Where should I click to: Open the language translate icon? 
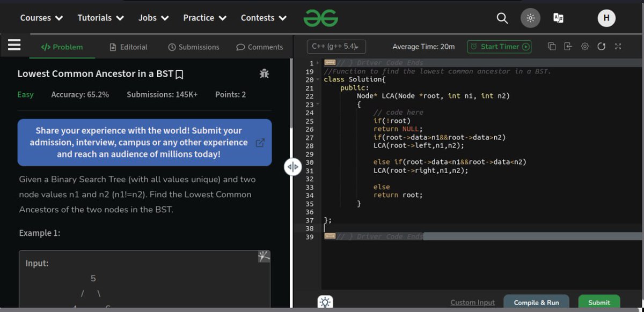click(558, 18)
